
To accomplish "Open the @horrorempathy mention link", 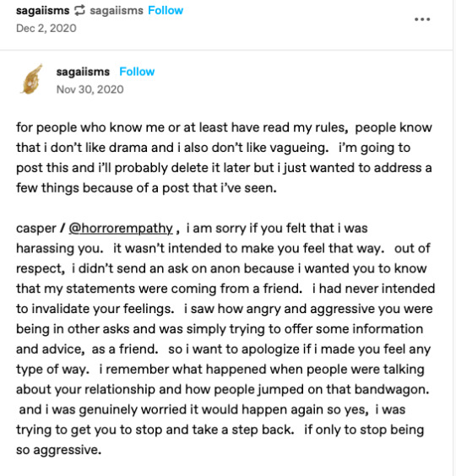I will click(121, 228).
